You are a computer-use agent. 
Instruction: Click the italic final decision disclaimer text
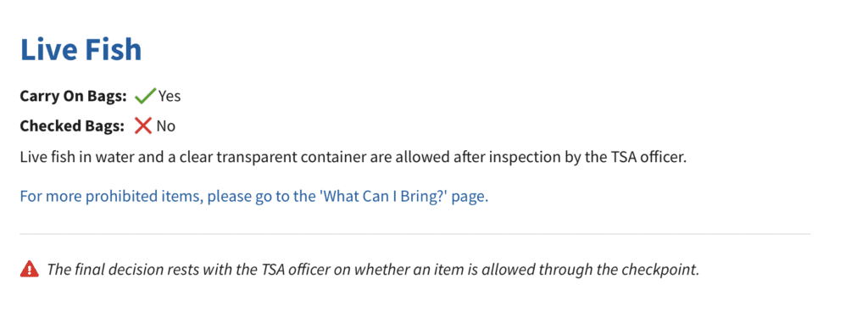[374, 270]
